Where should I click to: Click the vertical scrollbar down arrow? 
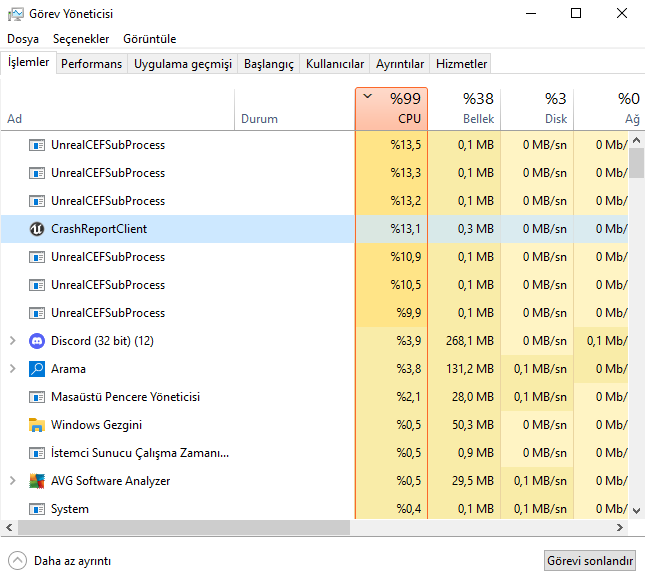click(x=636, y=511)
